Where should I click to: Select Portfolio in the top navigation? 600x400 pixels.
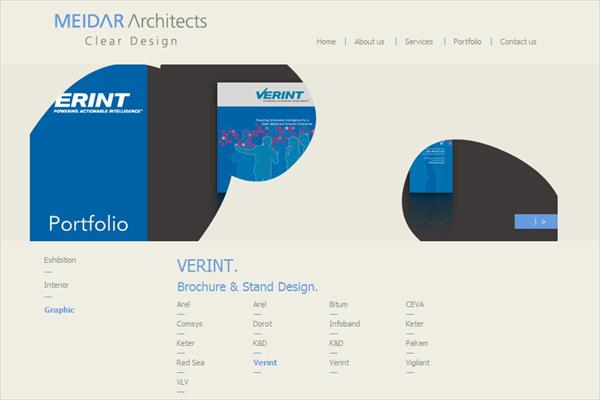pyautogui.click(x=467, y=42)
